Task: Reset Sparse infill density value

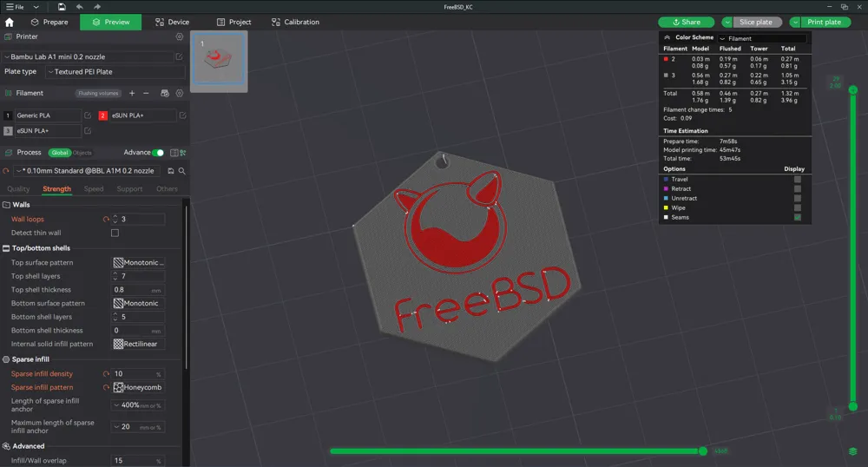Action: [x=106, y=374]
